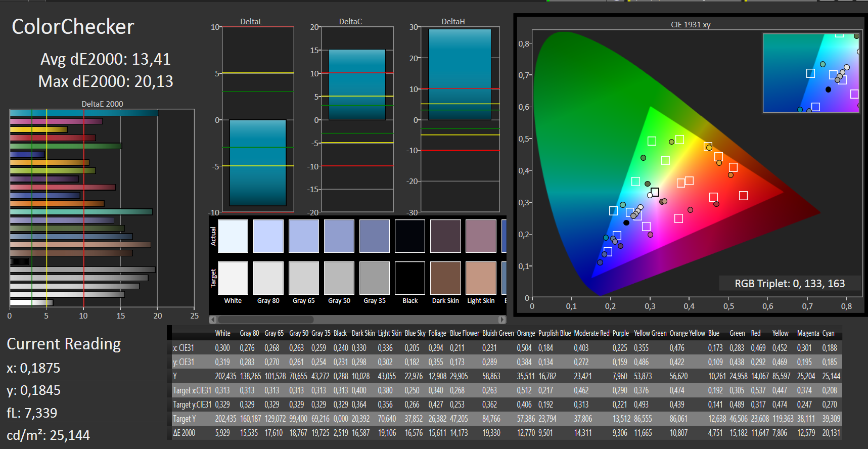Select the Dark Skin target swatch

[445, 278]
